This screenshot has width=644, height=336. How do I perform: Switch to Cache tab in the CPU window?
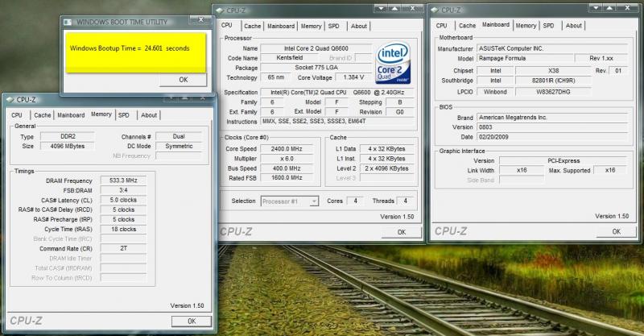tap(252, 26)
